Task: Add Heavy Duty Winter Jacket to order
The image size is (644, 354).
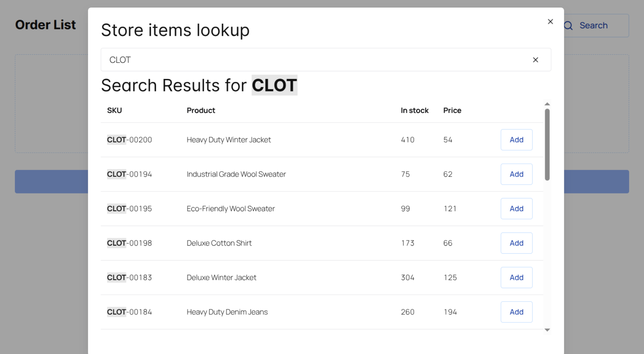Action: [516, 140]
